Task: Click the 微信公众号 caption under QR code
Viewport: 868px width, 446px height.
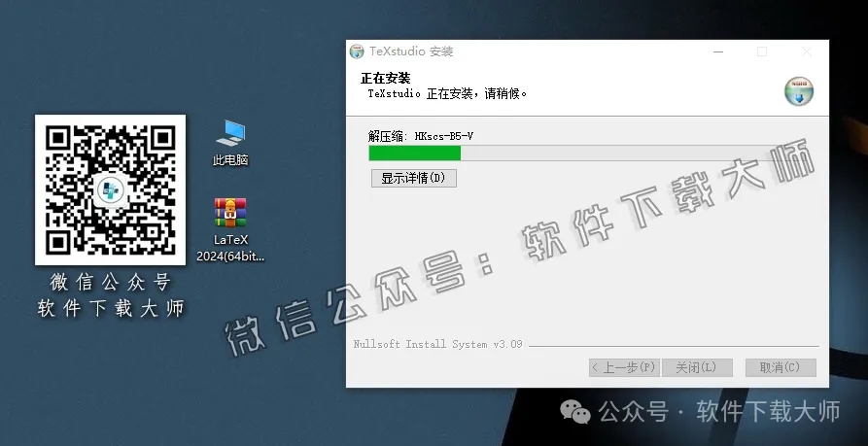Action: (110, 282)
